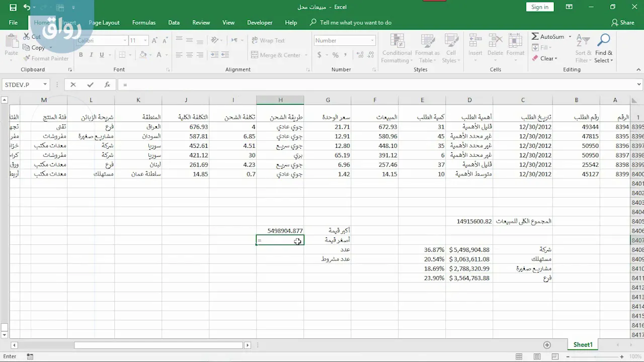644x362 pixels.
Task: Toggle Align Right in Alignment group
Action: coord(200,55)
